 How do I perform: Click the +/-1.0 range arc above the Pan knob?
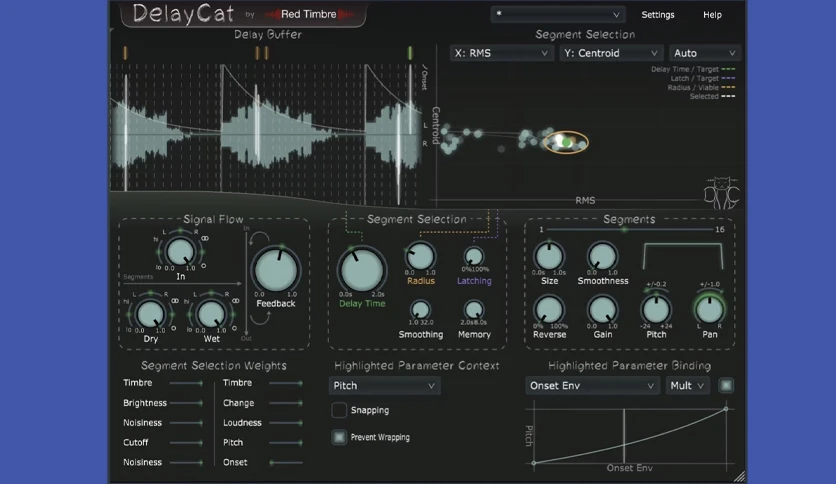[x=710, y=291]
